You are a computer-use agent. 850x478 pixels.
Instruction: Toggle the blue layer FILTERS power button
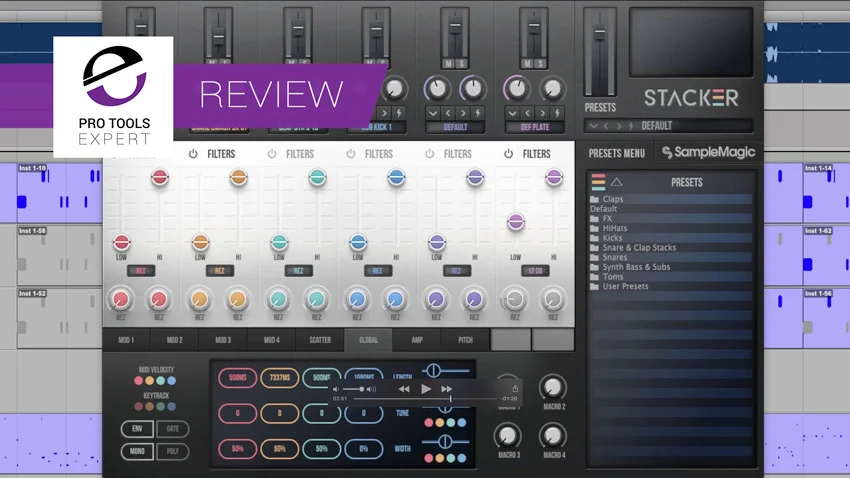(x=351, y=154)
